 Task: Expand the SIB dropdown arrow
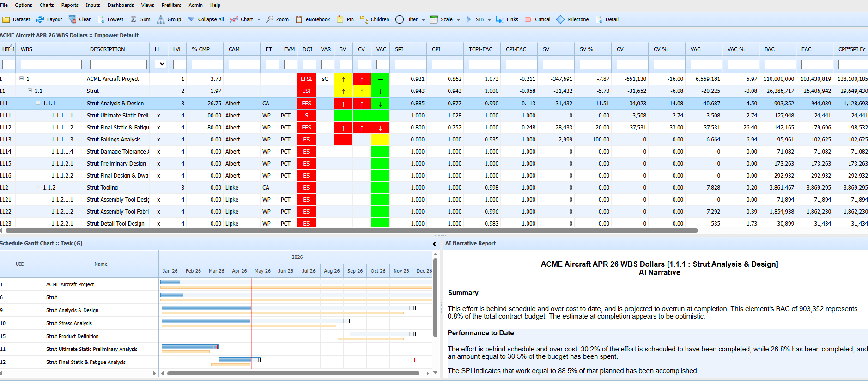(x=489, y=20)
